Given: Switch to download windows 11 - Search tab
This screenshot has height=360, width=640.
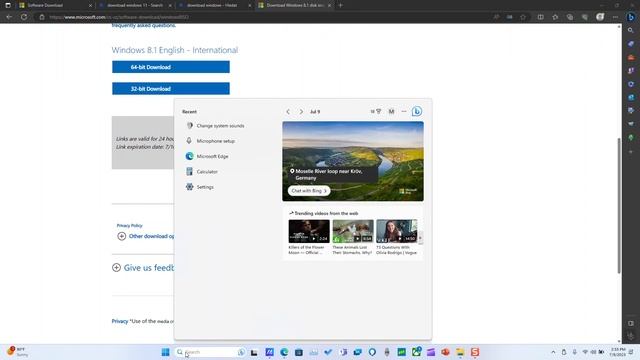Looking at the screenshot, I should pos(135,5).
